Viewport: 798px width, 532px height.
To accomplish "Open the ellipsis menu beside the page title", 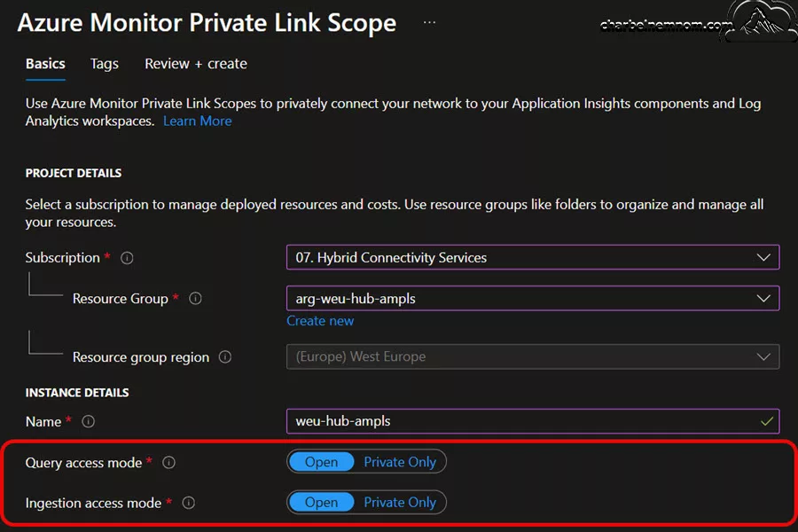I will pyautogui.click(x=429, y=23).
